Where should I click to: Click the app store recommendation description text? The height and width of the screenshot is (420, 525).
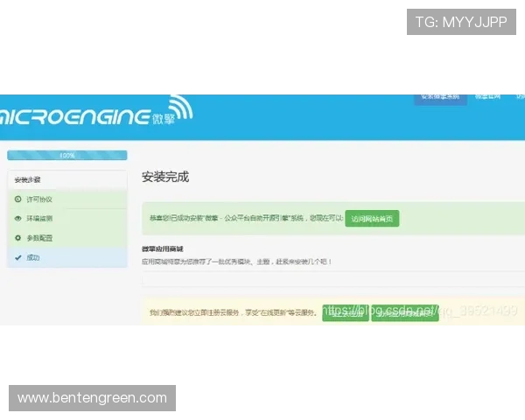(236, 262)
